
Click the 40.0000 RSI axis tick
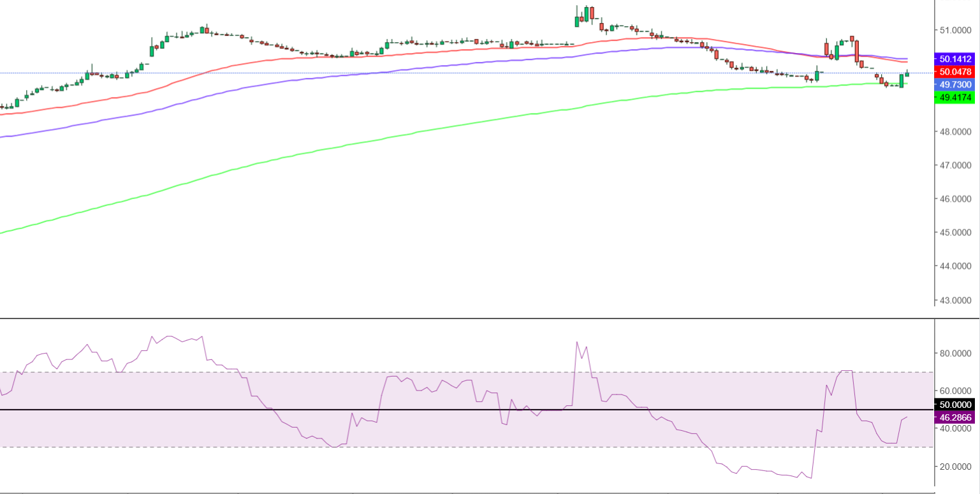point(956,428)
